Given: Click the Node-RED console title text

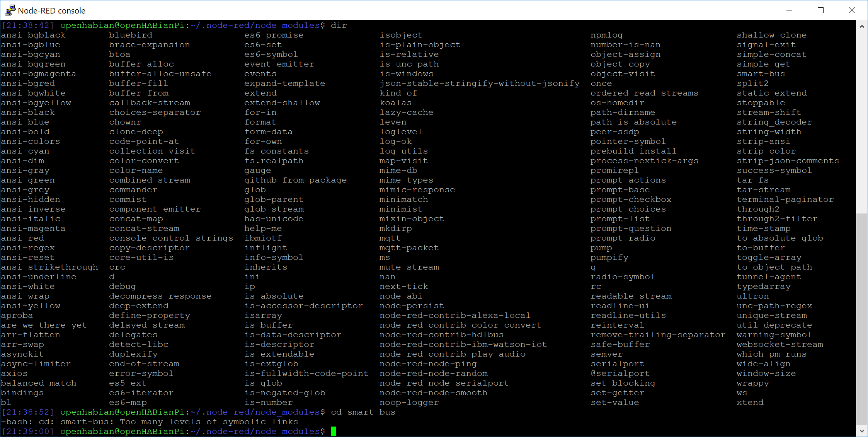Looking at the screenshot, I should 51,10.
